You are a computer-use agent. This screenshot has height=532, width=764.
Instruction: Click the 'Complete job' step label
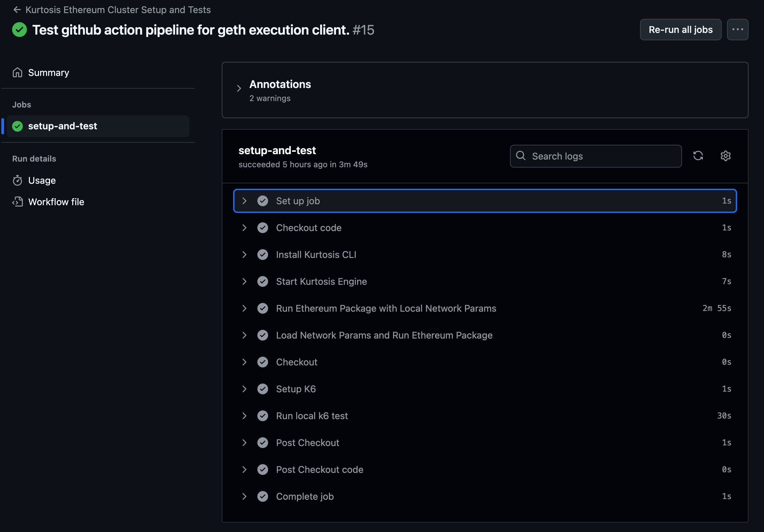(305, 496)
